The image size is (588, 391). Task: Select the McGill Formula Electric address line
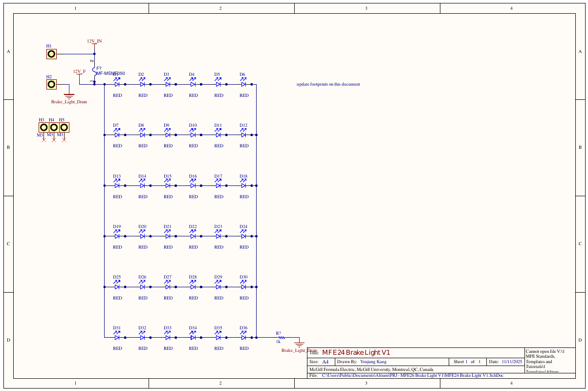(x=371, y=369)
